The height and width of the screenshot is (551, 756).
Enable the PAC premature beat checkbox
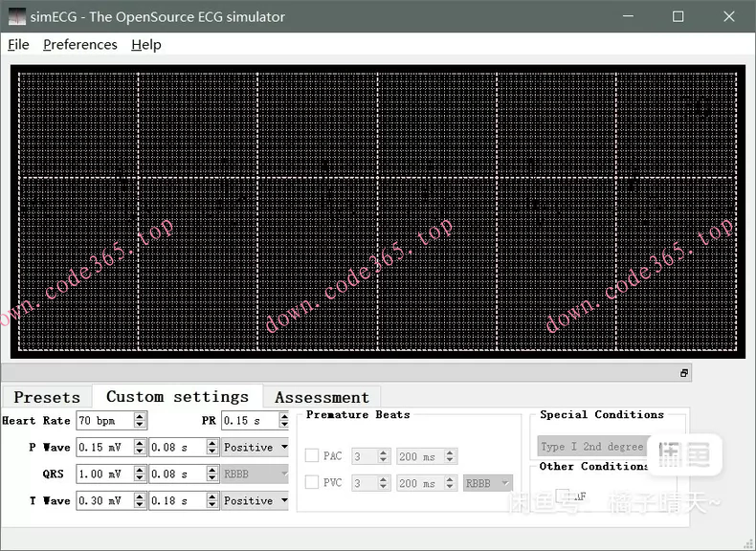312,456
